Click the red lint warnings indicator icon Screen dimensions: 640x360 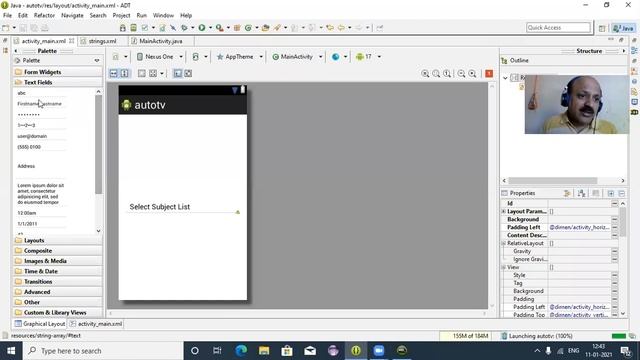click(489, 73)
